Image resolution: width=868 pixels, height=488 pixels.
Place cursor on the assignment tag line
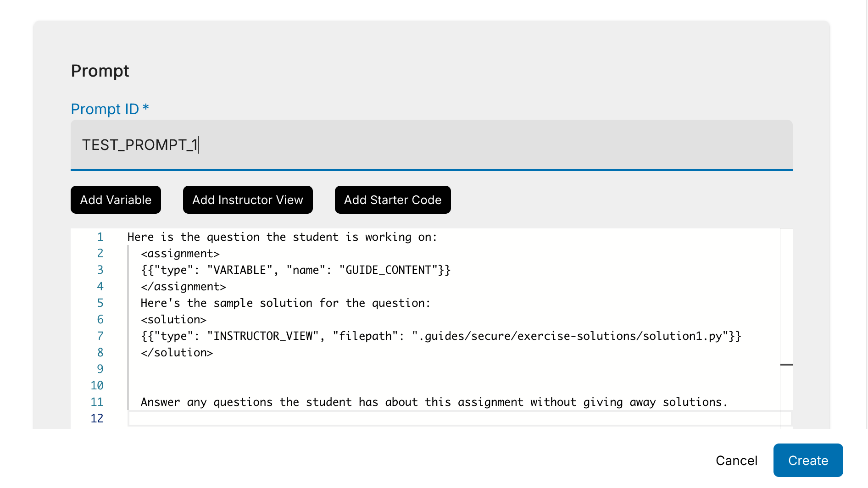pyautogui.click(x=180, y=253)
